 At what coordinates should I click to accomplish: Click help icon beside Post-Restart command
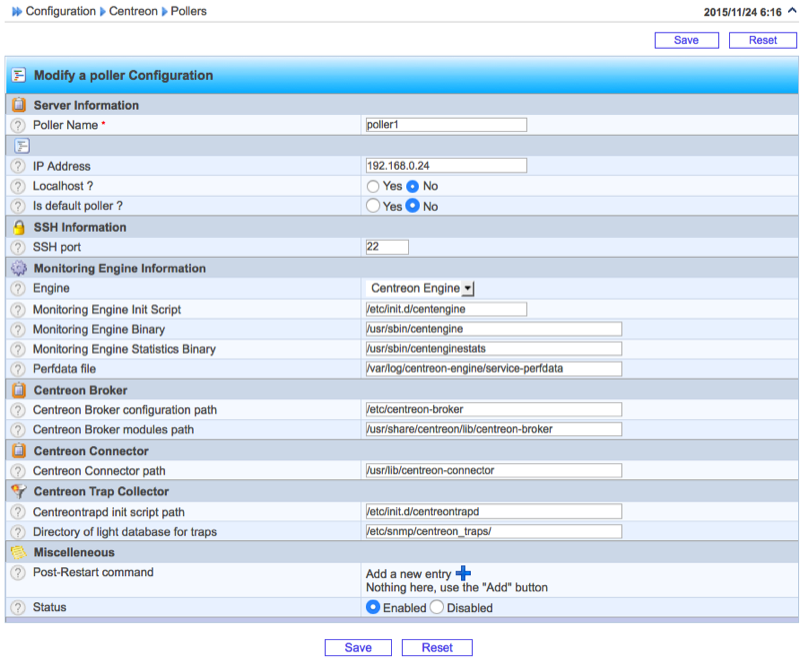coord(18,573)
